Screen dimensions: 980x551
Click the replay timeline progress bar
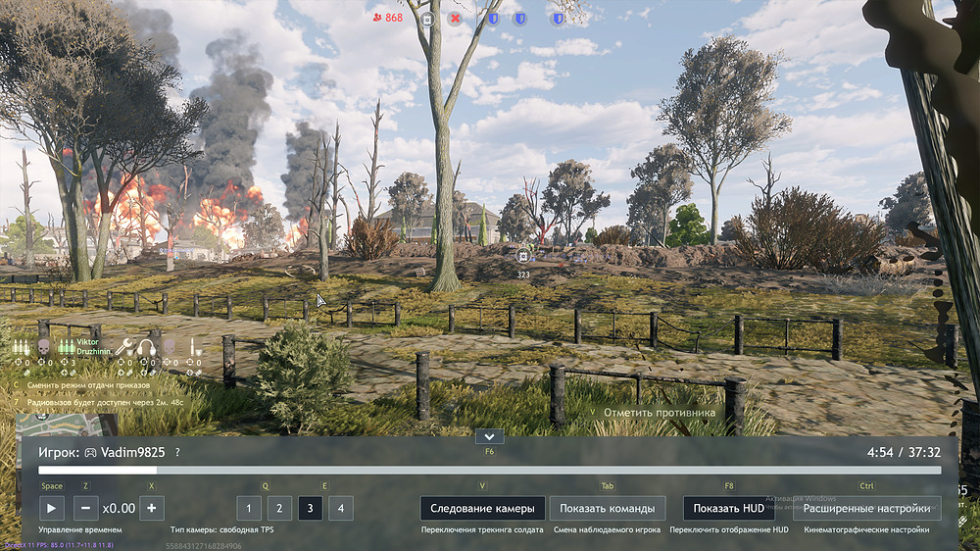pyautogui.click(x=490, y=471)
